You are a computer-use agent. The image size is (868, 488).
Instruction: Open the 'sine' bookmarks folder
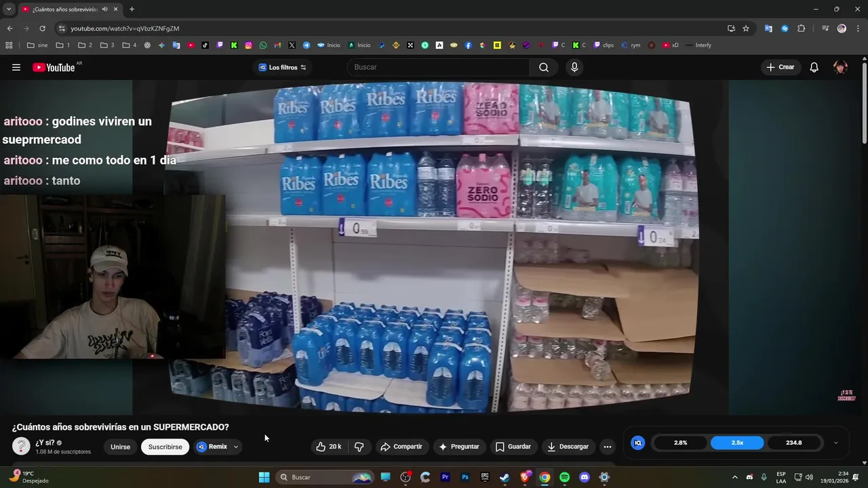pyautogui.click(x=37, y=45)
